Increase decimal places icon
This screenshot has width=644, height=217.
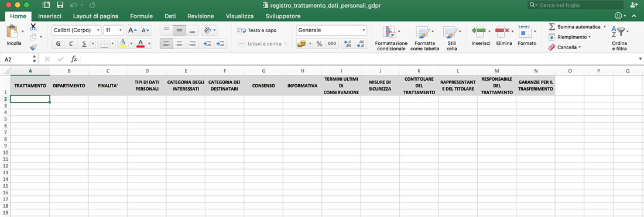click(x=347, y=43)
